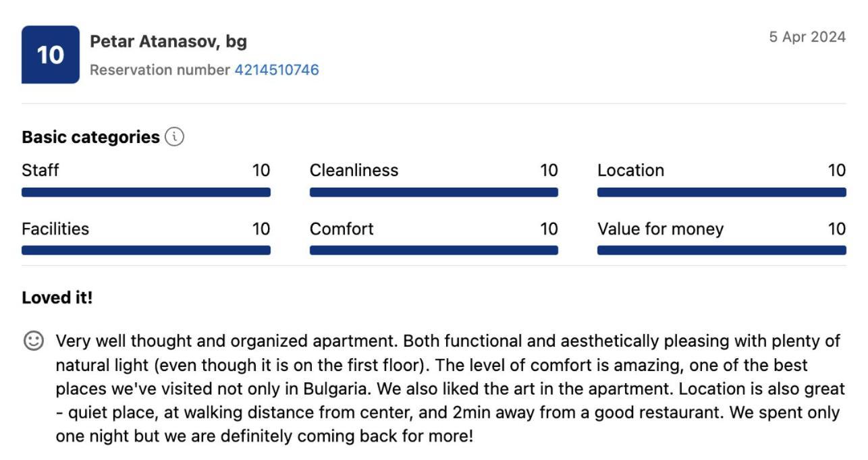The image size is (868, 460).
Task: Open reservation number 4214510746 link
Action: tap(277, 69)
